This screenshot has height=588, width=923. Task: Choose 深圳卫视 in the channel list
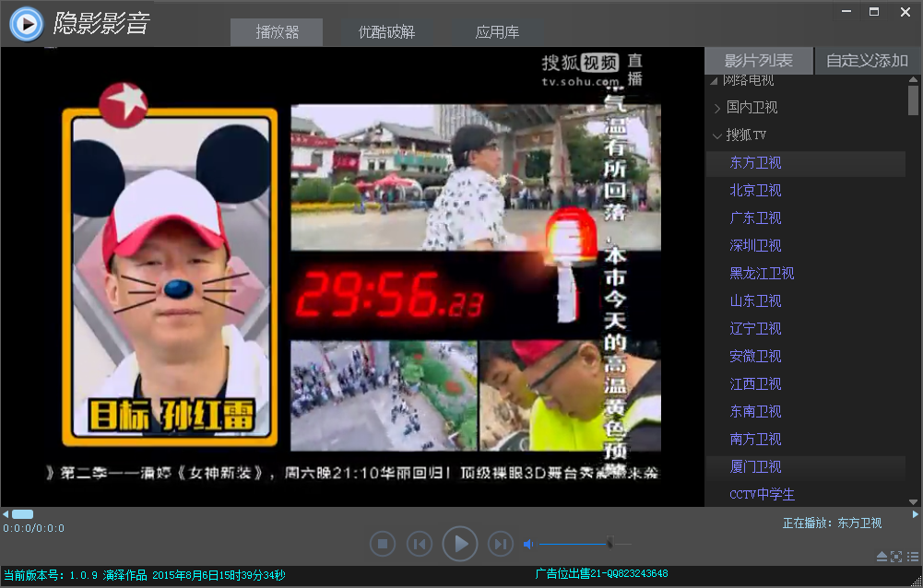tap(755, 246)
